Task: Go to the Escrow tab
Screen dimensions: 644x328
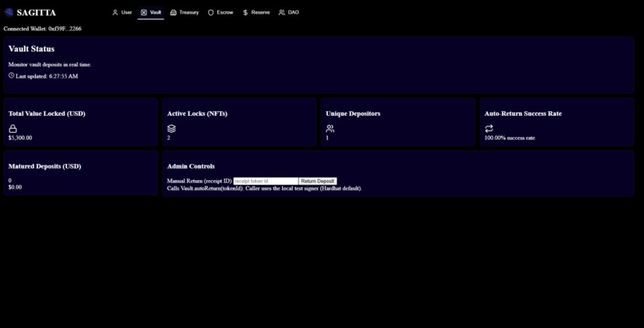Action: pos(221,12)
